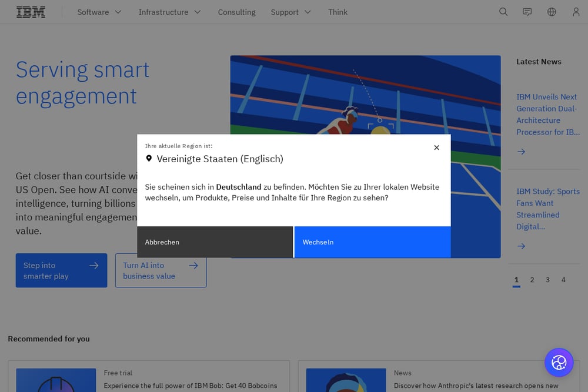The width and height of the screenshot is (588, 392).
Task: Open the user profile icon
Action: point(576,12)
